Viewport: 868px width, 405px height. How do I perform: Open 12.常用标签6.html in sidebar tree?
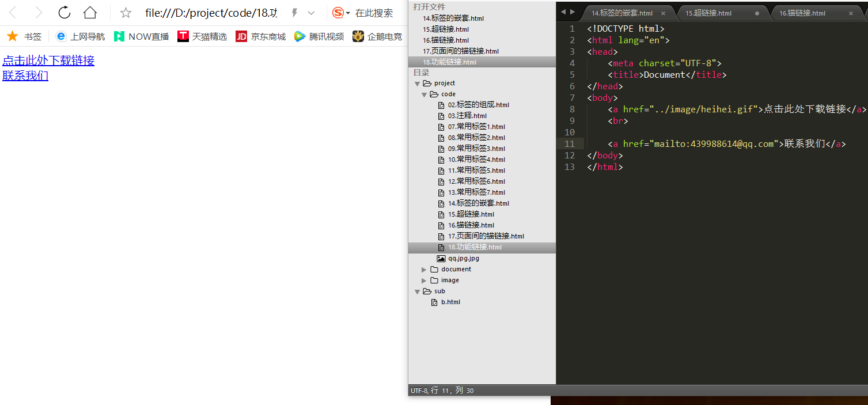coord(476,181)
